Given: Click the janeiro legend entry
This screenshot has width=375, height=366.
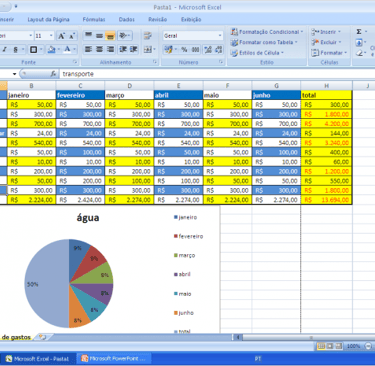Looking at the screenshot, I should [185, 217].
